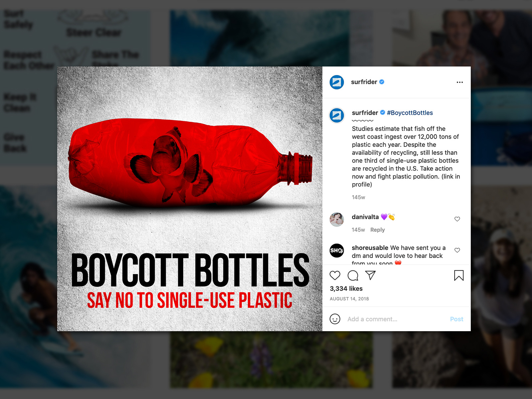The height and width of the screenshot is (399, 532).
Task: Reply to danivalta's comment
Action: point(377,230)
